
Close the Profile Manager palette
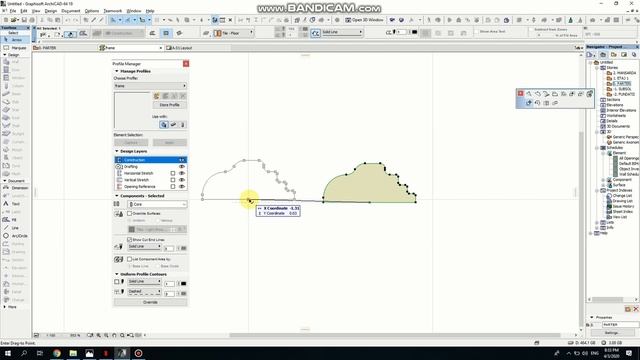pos(186,64)
